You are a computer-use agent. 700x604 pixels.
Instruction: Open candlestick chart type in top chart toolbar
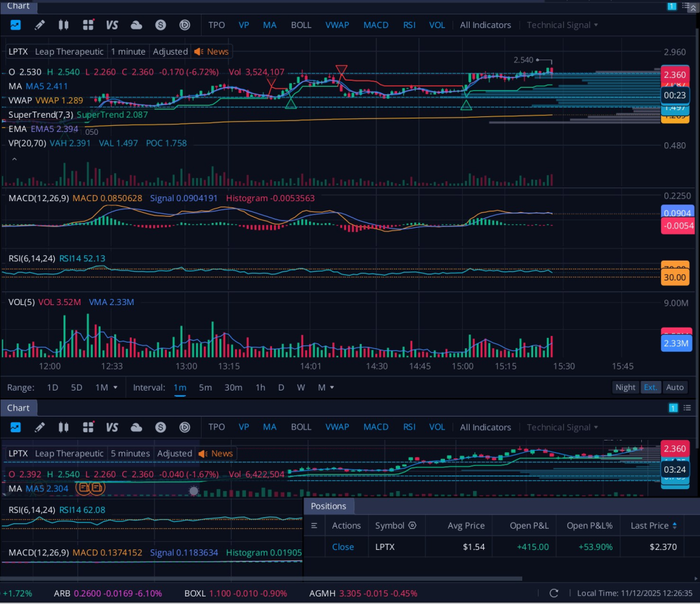[x=64, y=25]
